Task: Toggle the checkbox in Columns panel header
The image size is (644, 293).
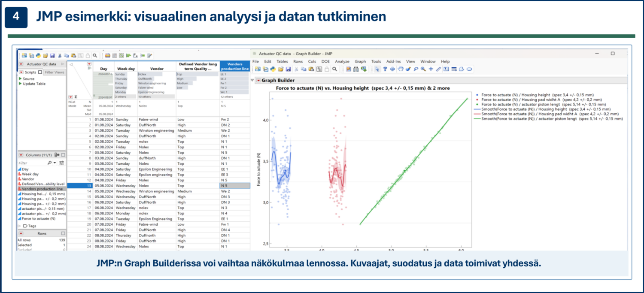Action: click(x=63, y=155)
